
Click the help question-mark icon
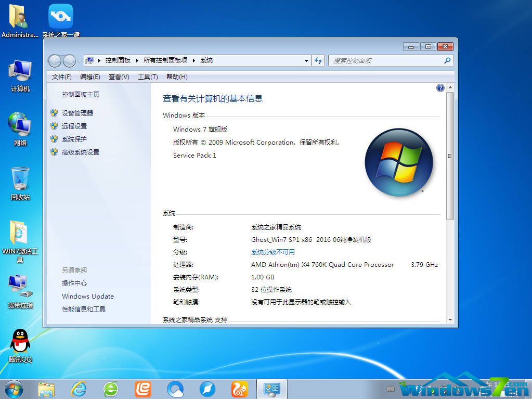click(440, 87)
